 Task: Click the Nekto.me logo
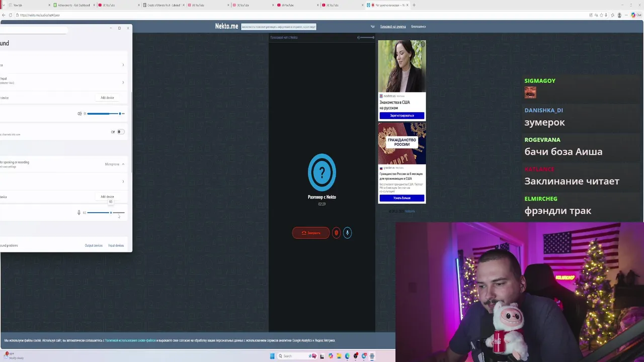[226, 26]
